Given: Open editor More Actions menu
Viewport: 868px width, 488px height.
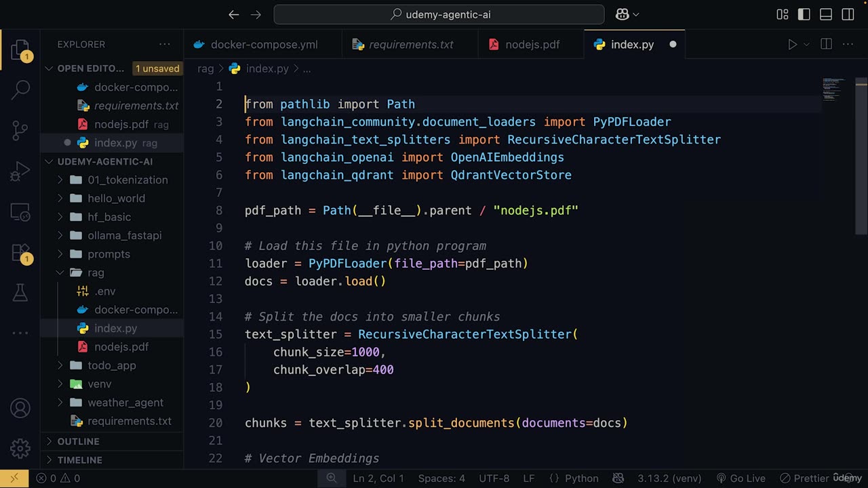Looking at the screenshot, I should click(x=848, y=44).
